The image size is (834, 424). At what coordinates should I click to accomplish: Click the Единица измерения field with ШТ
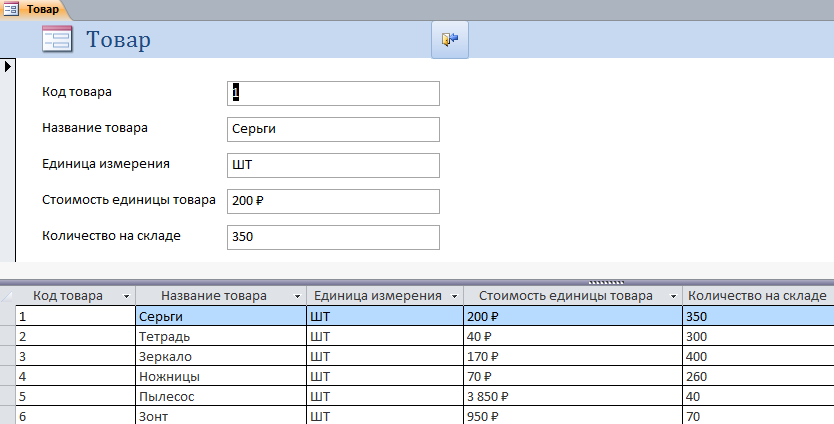[333, 165]
